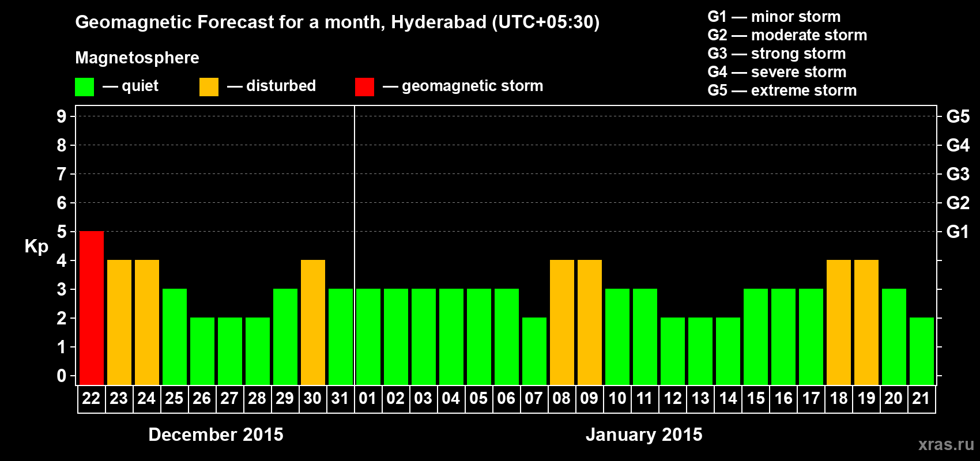The height and width of the screenshot is (461, 980).
Task: Click the orange bar above date 18
Action: tap(839, 323)
